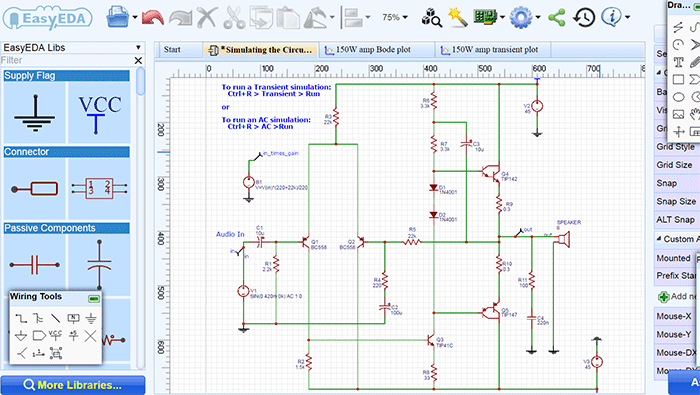Expand the gear settings dropdown arrow
The image size is (700, 395).
538,17
